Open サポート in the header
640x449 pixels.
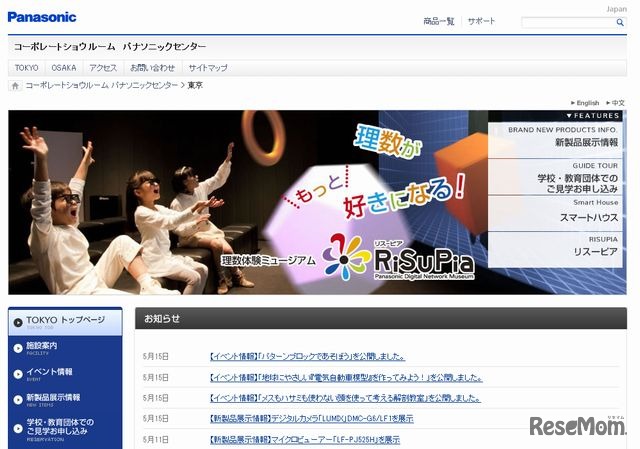click(481, 21)
